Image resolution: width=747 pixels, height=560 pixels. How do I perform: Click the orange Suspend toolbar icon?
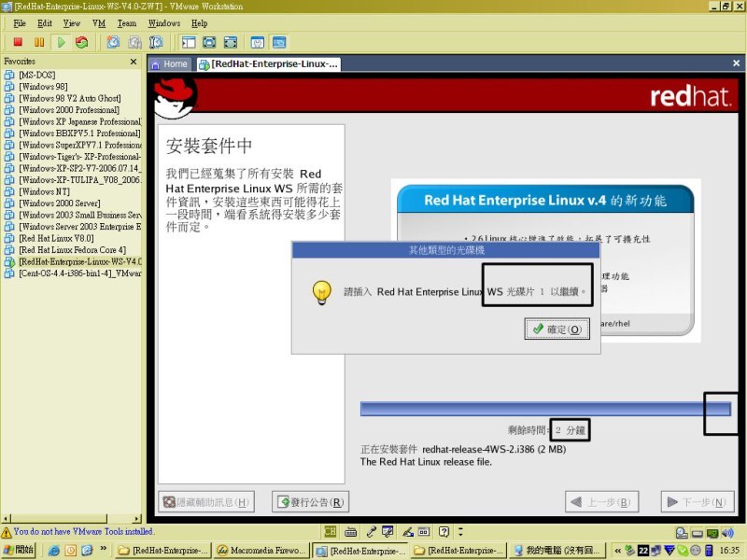click(39, 42)
